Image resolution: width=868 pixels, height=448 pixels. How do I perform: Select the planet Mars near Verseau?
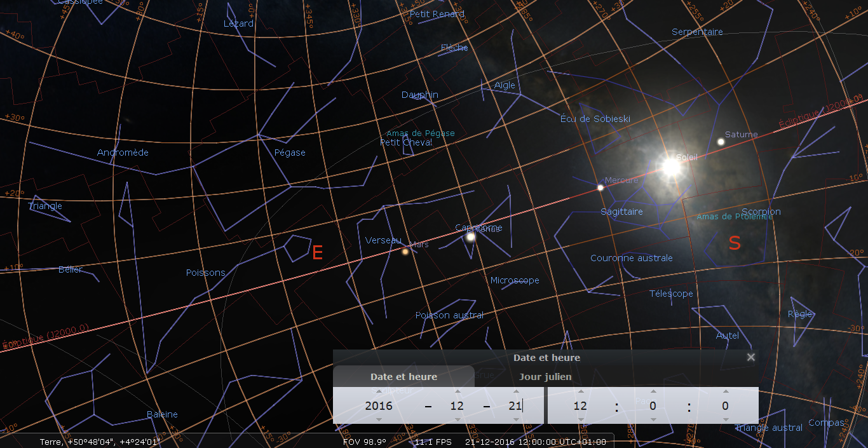tap(405, 252)
